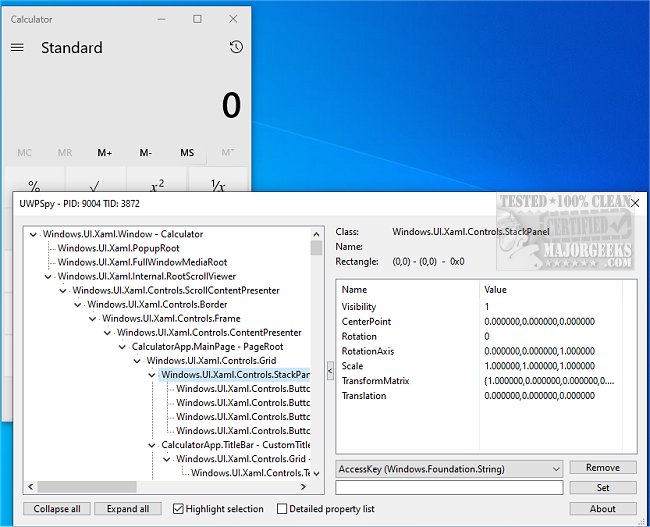Collapse the Controls.Grid node chevron
Viewport: 650px width, 527px height.
click(x=137, y=361)
